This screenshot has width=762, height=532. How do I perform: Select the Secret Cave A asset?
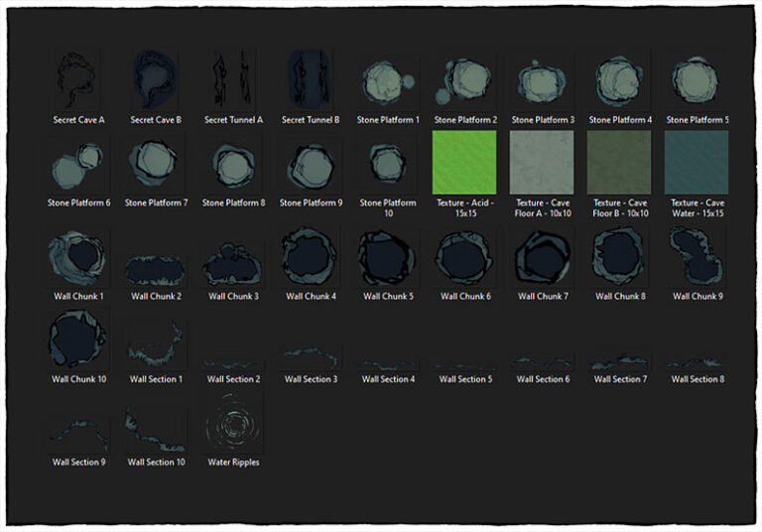coord(78,79)
